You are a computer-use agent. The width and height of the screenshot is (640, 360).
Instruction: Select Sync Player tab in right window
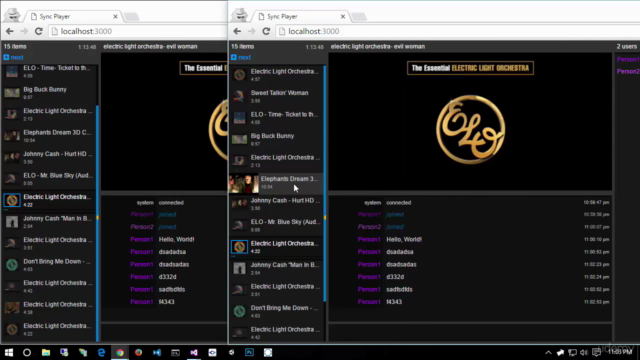tap(300, 16)
